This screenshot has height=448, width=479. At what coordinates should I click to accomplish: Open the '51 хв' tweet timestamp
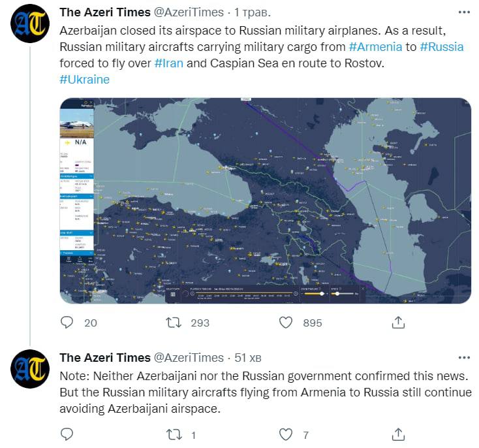tap(249, 357)
